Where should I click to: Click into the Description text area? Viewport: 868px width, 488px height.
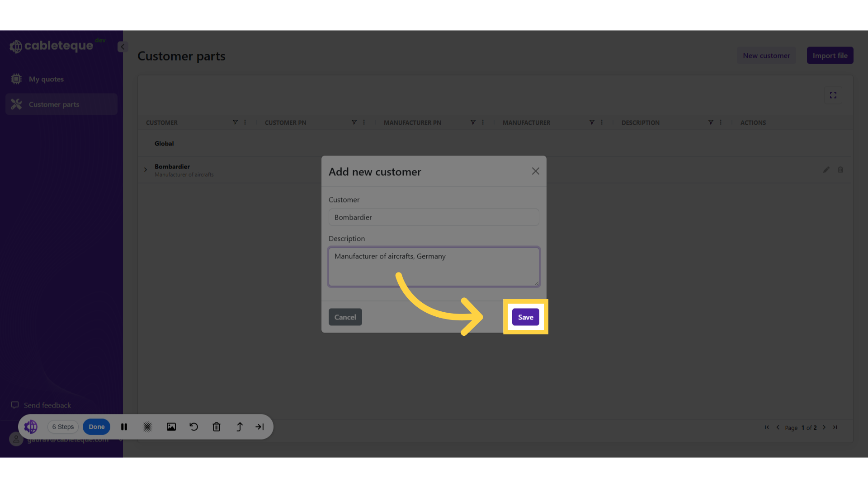(434, 267)
